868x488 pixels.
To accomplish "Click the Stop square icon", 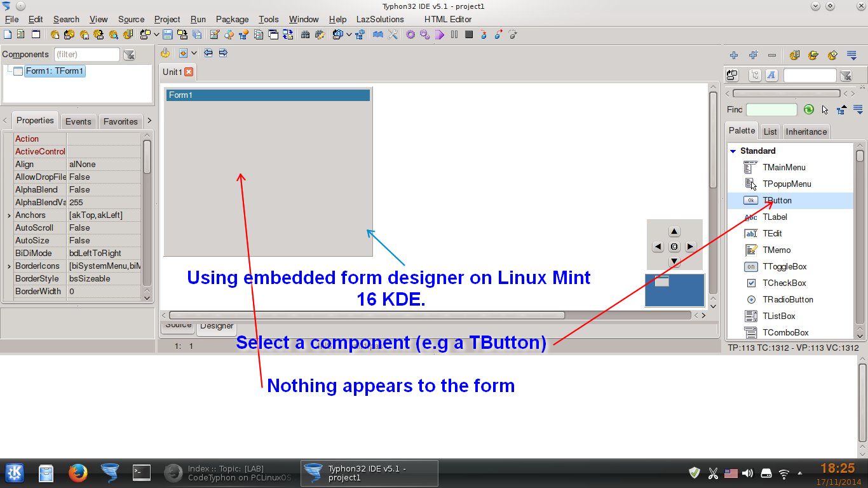I will (x=469, y=34).
